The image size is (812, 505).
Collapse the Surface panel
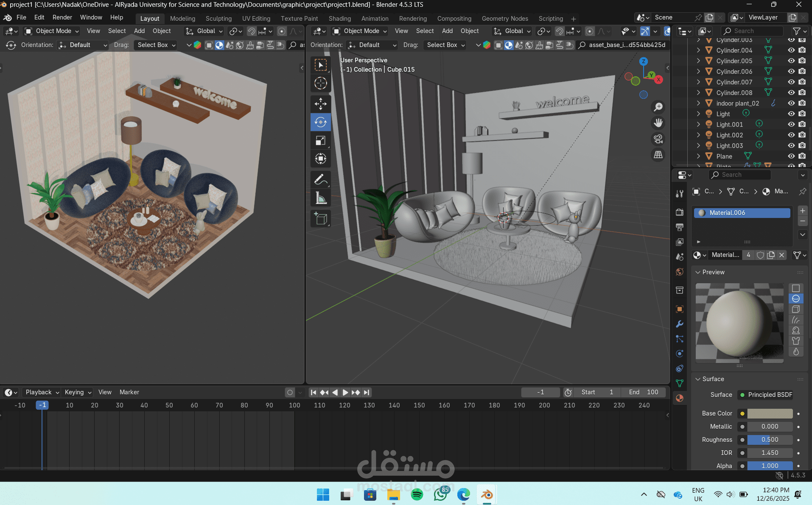point(698,379)
